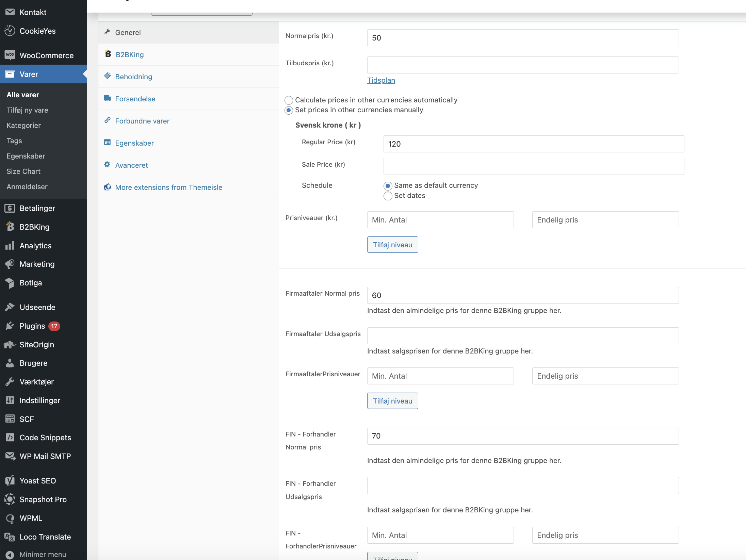Click the Tidsplan link
The height and width of the screenshot is (560, 746).
point(381,80)
